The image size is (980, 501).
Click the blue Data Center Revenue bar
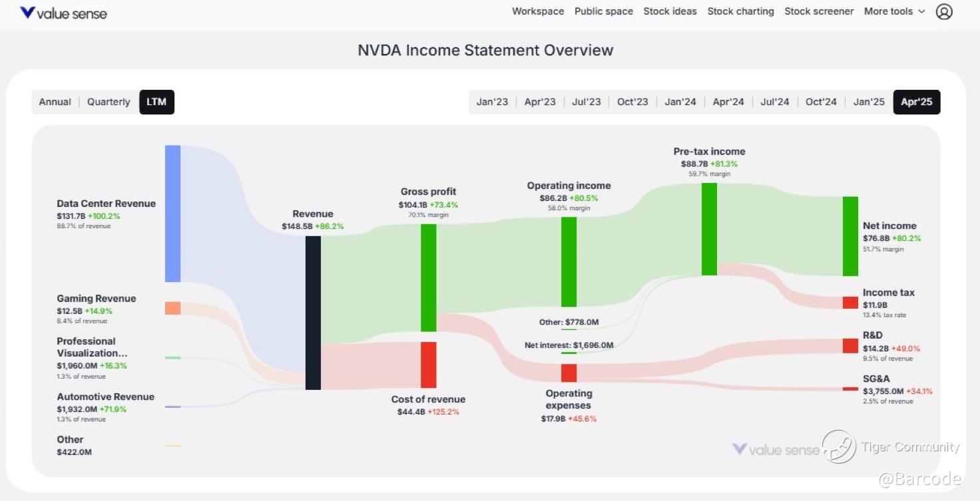pyautogui.click(x=172, y=214)
